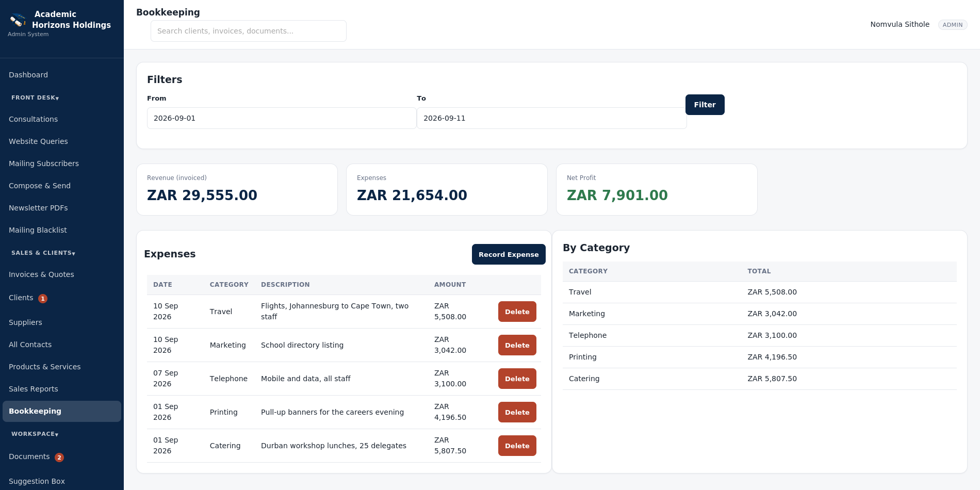
Task: Click the Record Expense button
Action: click(x=509, y=254)
